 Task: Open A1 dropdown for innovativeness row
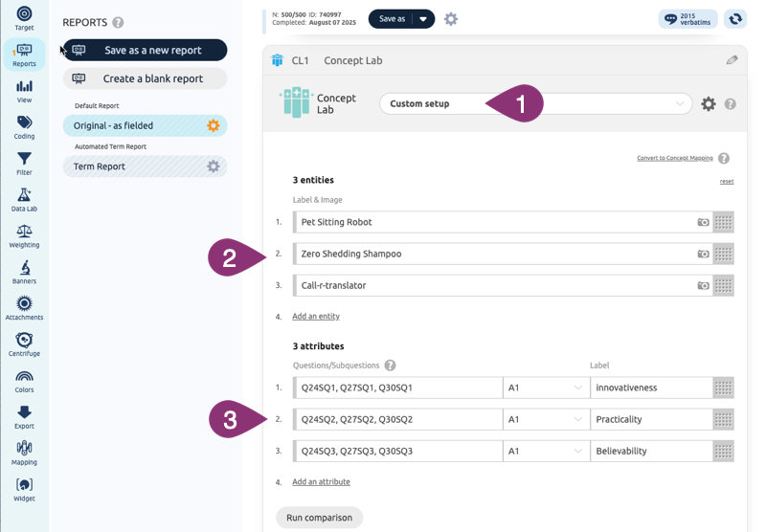point(545,388)
